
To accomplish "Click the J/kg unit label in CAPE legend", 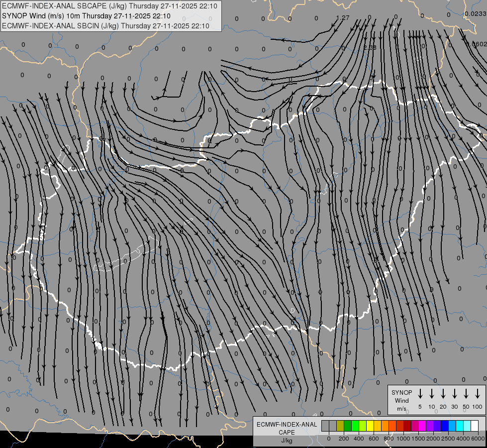I will click(287, 441).
